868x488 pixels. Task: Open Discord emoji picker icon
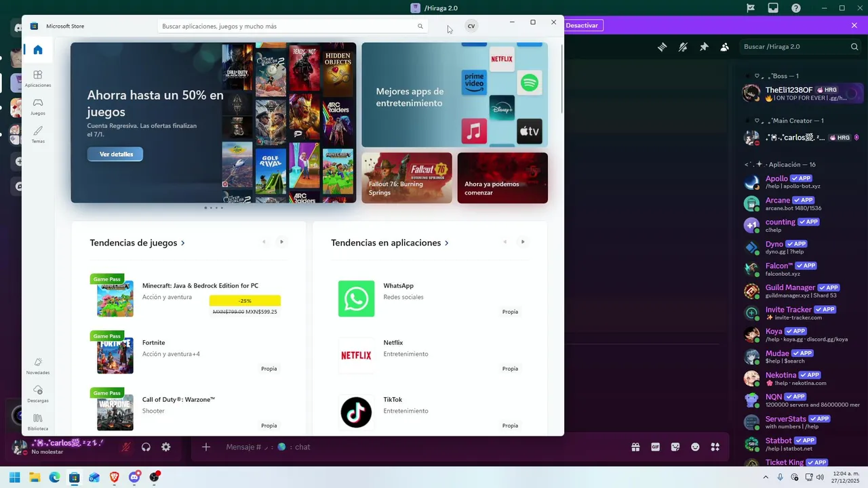click(695, 447)
